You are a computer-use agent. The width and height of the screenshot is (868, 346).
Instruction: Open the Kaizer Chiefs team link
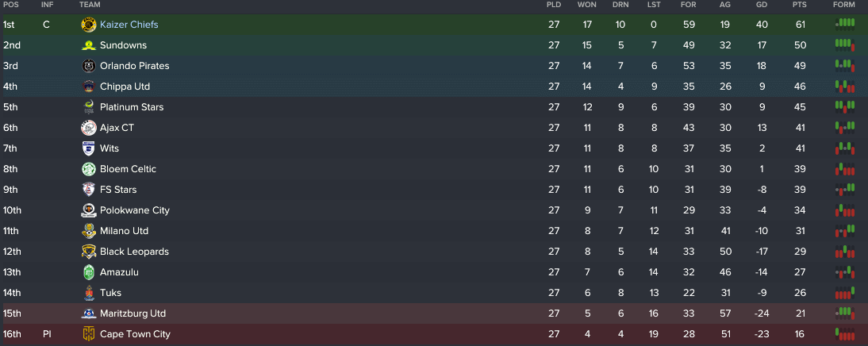pyautogui.click(x=129, y=25)
